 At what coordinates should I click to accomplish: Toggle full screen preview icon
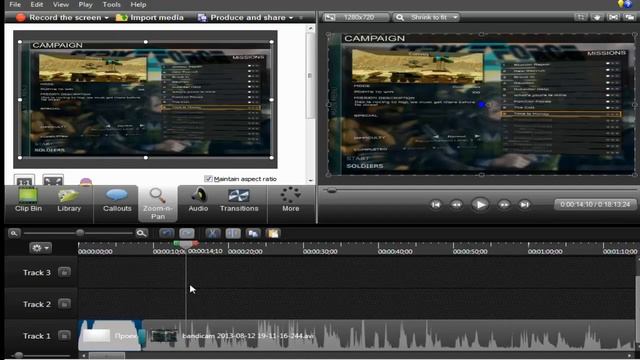click(x=613, y=17)
